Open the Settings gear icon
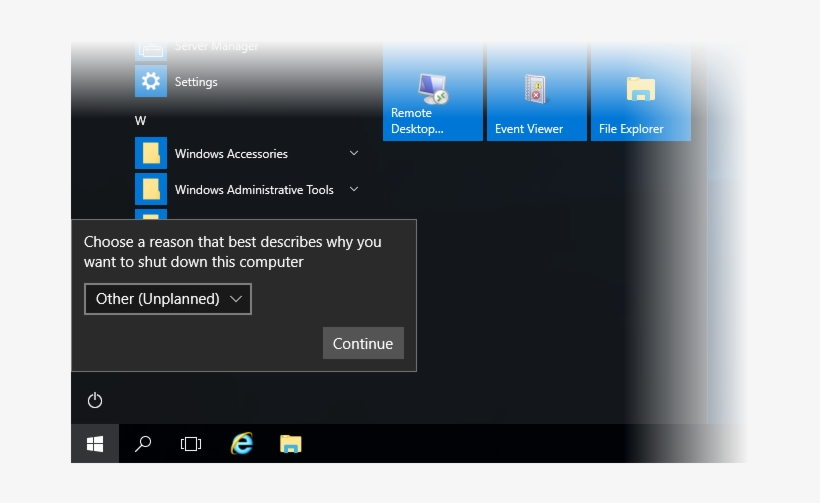Image resolution: width=820 pixels, height=503 pixels. pos(151,81)
